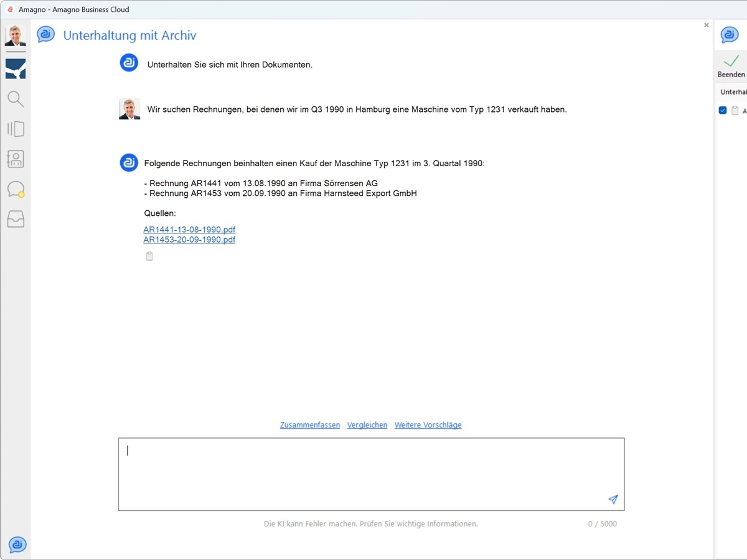Viewport: 747px width, 560px height.
Task: Open the AR1441-13-08-1990.pdf source link
Action: click(189, 230)
